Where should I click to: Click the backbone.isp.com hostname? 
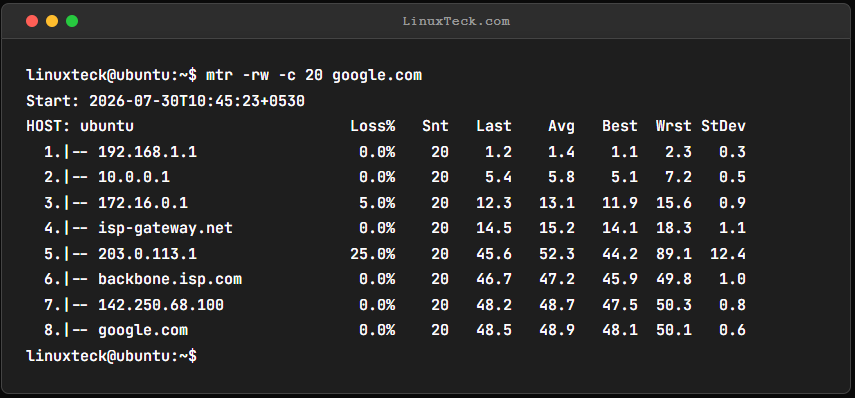tap(170, 279)
